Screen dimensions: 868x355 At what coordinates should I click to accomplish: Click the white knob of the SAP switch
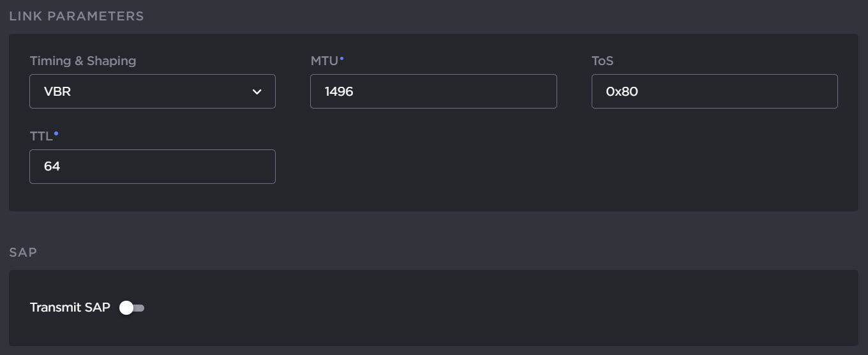pyautogui.click(x=126, y=308)
